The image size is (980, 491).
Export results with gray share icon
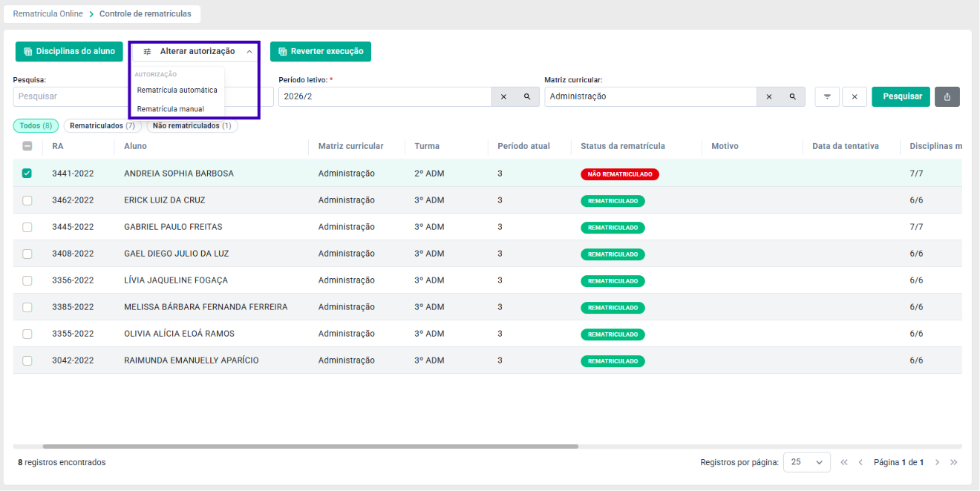(947, 96)
